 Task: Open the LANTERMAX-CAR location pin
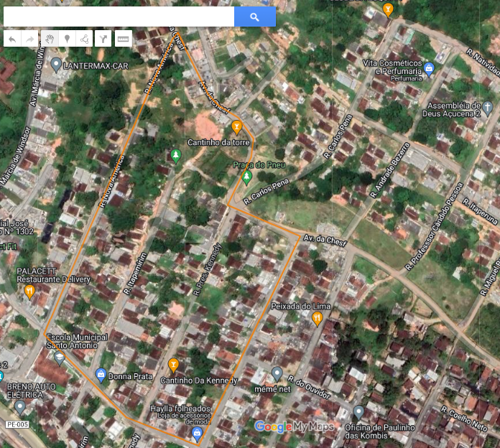(x=56, y=65)
